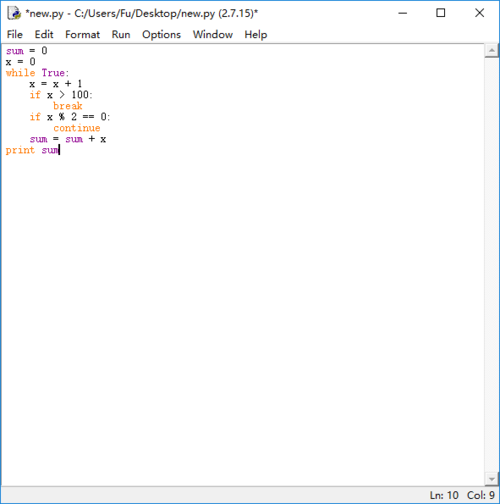This screenshot has width=500, height=504.
Task: Maximize the new.py editor window
Action: [x=441, y=13]
